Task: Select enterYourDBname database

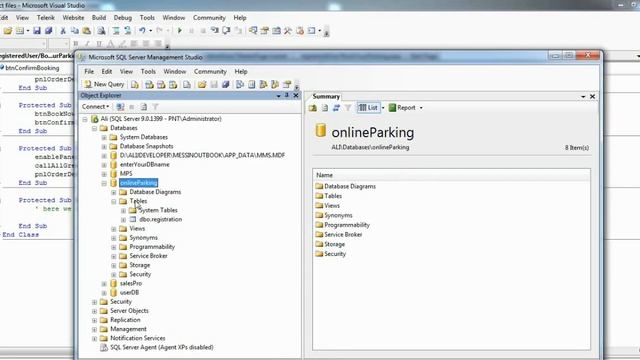Action: (x=144, y=164)
